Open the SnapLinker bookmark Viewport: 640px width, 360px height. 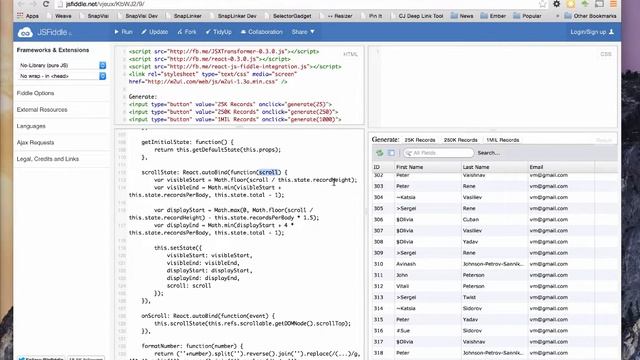pyautogui.click(x=184, y=16)
